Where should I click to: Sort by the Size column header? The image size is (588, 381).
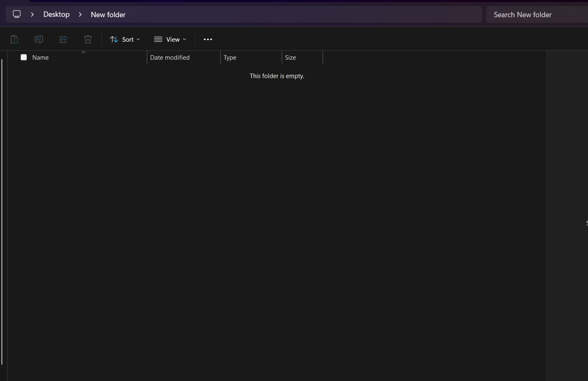[x=302, y=57]
